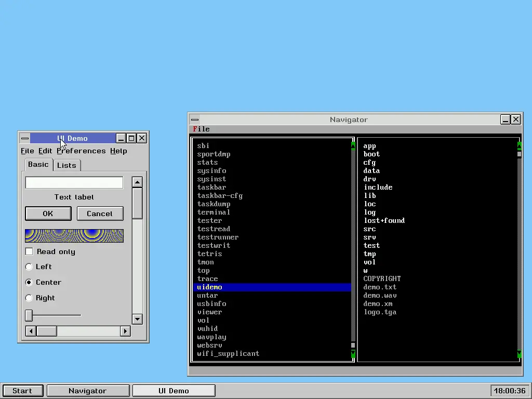Viewport: 532px width, 399px height.
Task: Open the Start menu on taskbar
Action: click(22, 391)
